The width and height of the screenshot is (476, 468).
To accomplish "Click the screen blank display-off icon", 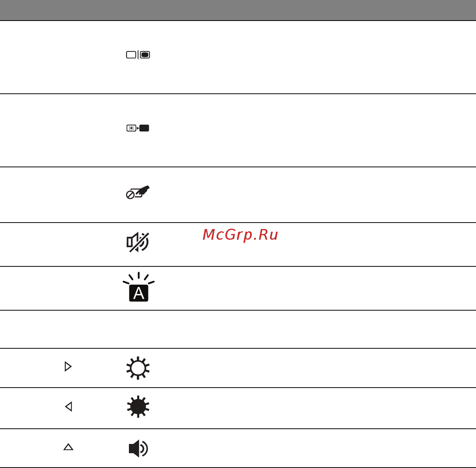I will click(x=138, y=128).
